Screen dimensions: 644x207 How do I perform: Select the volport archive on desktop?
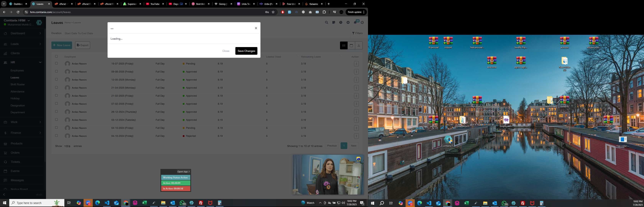448,43
